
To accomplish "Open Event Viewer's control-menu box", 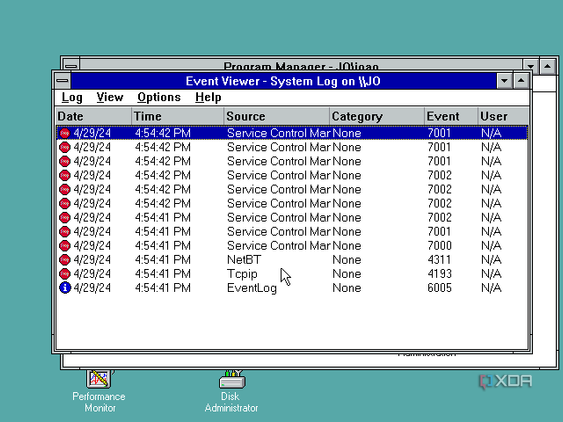I will pos(62,81).
